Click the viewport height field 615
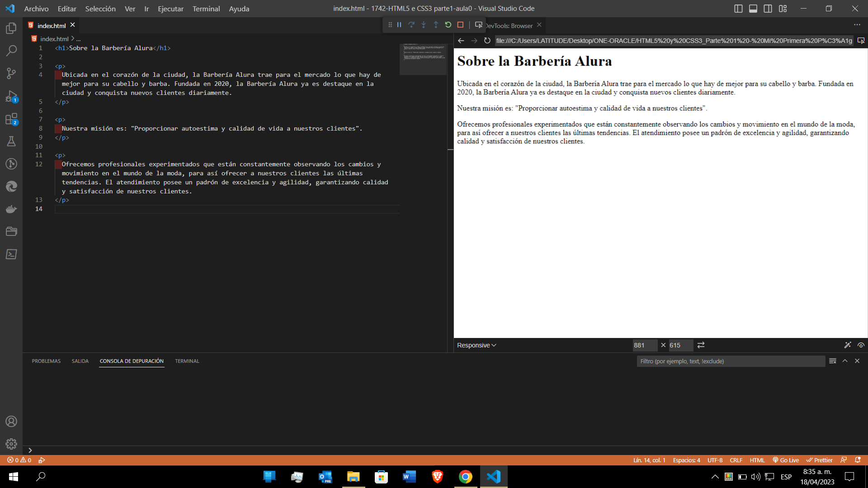The height and width of the screenshot is (488, 868). (681, 345)
